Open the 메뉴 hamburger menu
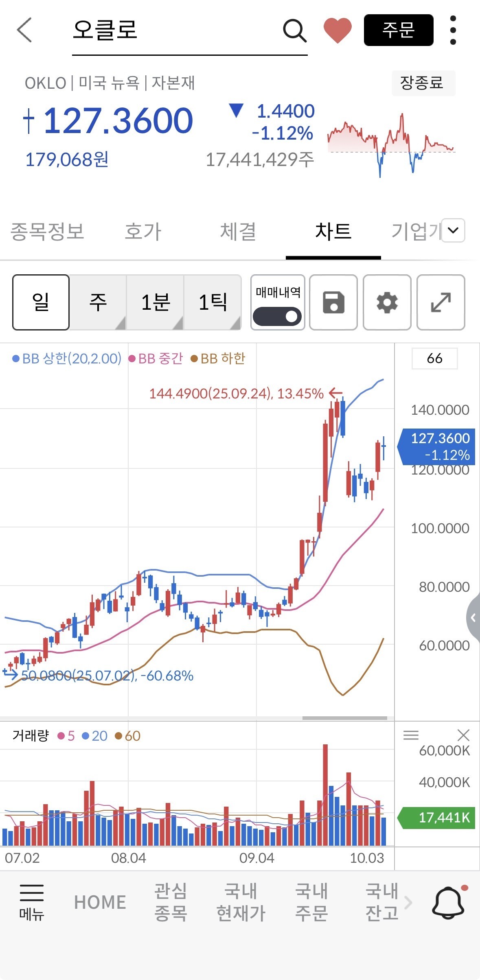The width and height of the screenshot is (480, 980). (x=31, y=903)
